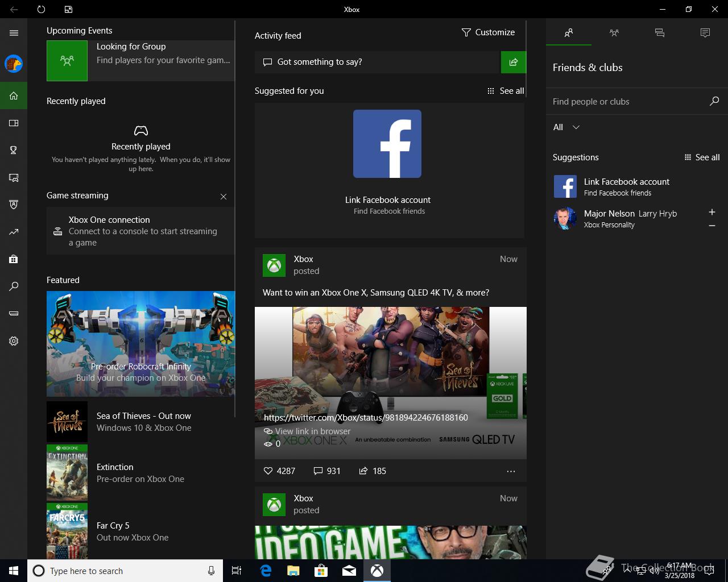Open the hamburger navigation menu

click(14, 33)
